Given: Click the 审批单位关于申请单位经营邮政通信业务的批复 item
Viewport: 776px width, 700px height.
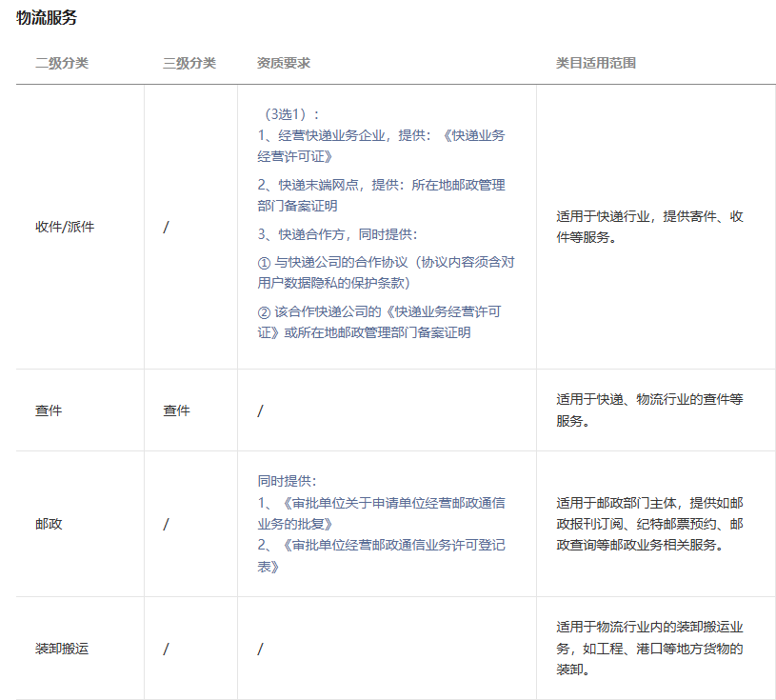Looking at the screenshot, I should (381, 513).
